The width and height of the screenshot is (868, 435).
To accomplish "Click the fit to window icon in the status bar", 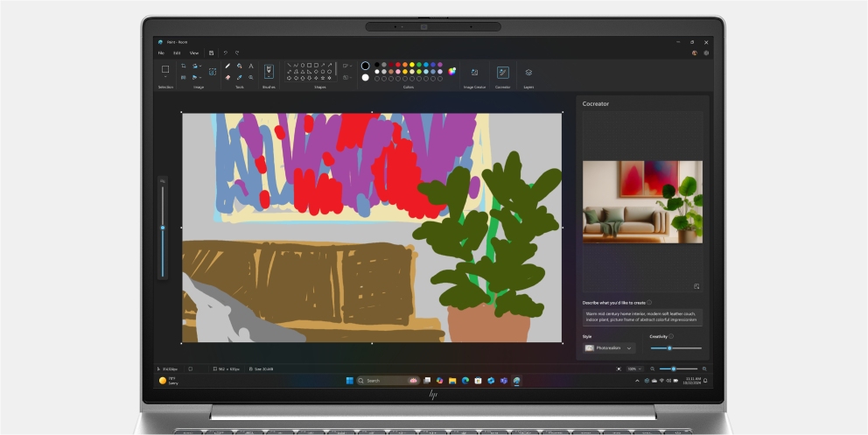I will (x=619, y=368).
